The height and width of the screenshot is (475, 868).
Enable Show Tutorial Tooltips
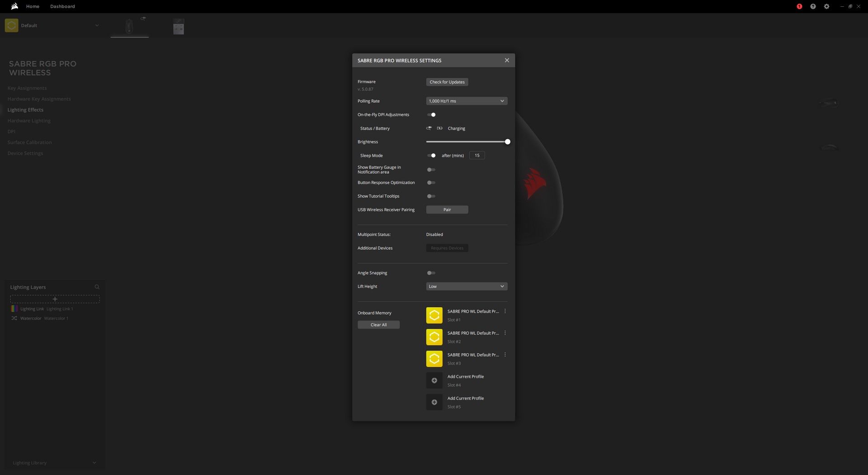coord(431,196)
